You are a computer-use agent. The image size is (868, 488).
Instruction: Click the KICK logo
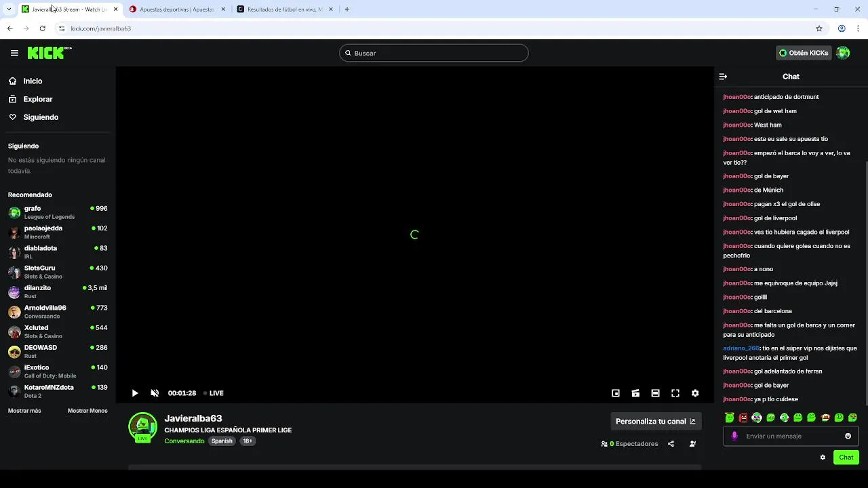tap(50, 53)
